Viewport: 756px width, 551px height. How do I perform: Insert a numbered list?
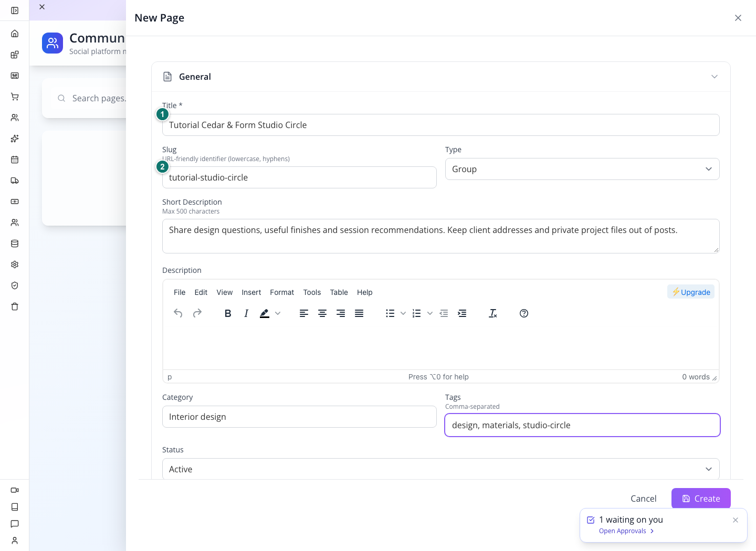point(417,313)
